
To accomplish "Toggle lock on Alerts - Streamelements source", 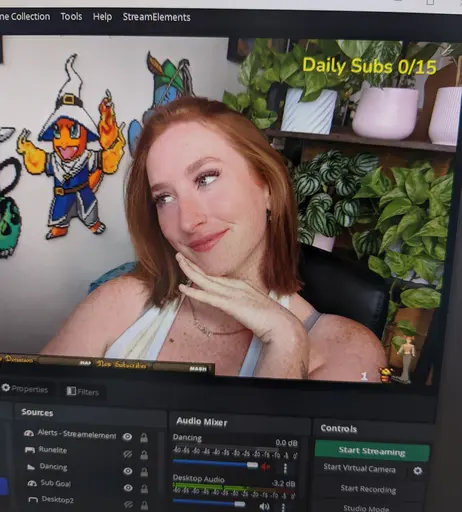I will tap(144, 438).
